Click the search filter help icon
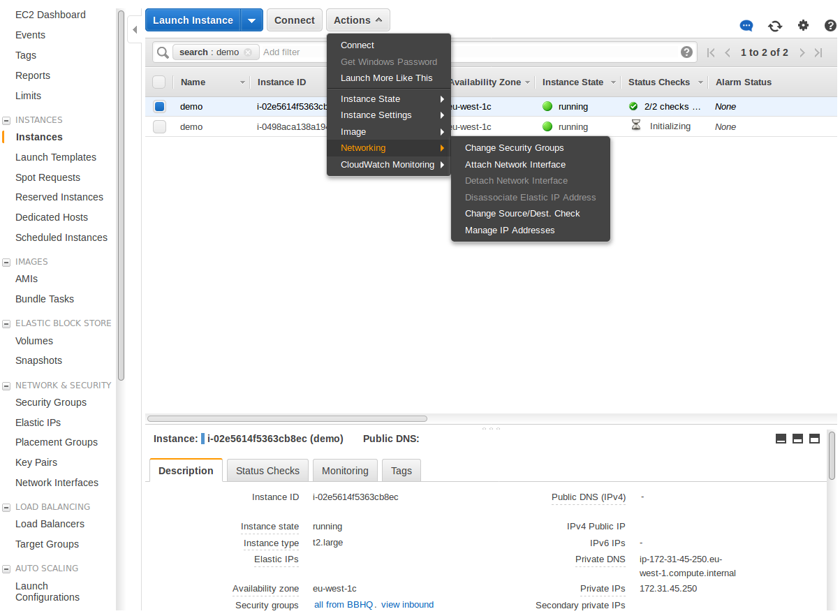840x616 pixels. (686, 52)
